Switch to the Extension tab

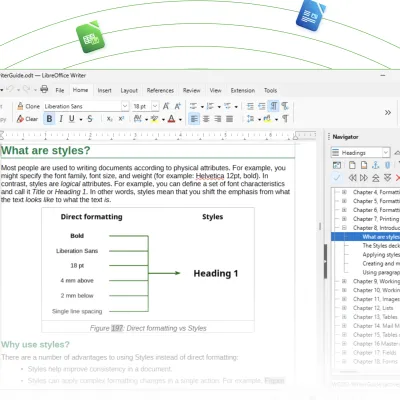(243, 90)
